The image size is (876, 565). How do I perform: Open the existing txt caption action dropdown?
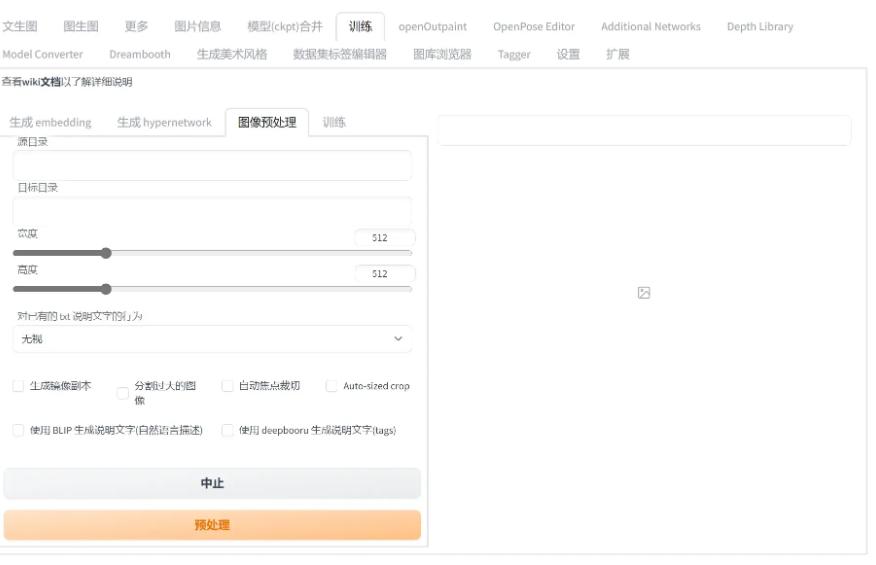(x=212, y=339)
